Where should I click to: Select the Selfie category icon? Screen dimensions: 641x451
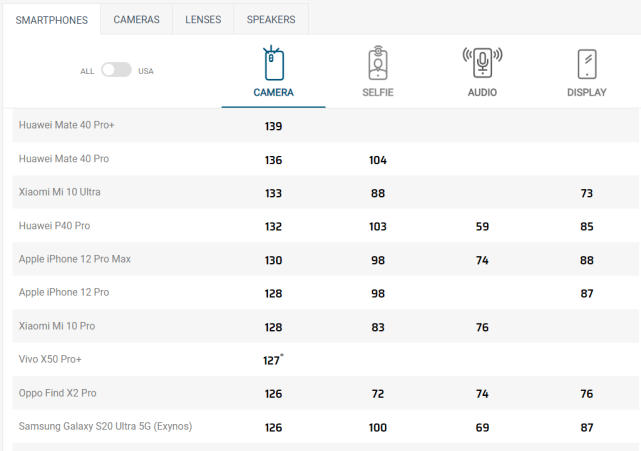pos(378,63)
